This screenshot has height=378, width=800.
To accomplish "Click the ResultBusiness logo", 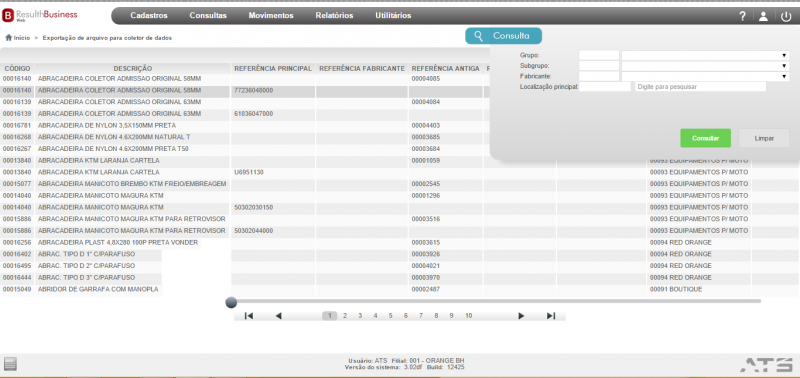I will (40, 15).
